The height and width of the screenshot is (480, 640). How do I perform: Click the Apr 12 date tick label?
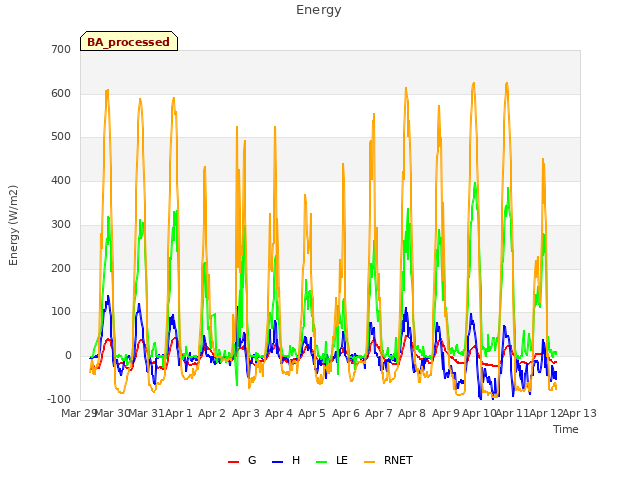pos(547,413)
